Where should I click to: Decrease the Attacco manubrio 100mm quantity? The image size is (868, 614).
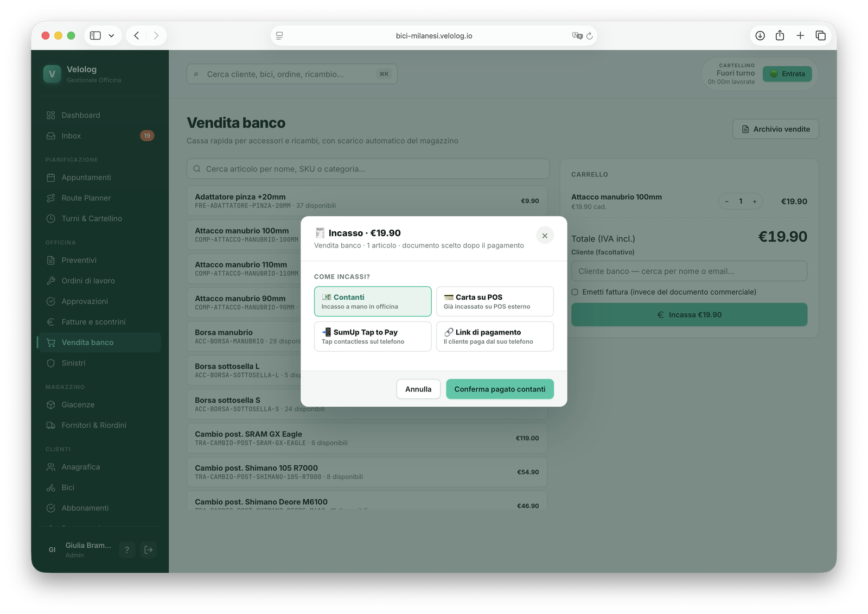pyautogui.click(x=727, y=201)
